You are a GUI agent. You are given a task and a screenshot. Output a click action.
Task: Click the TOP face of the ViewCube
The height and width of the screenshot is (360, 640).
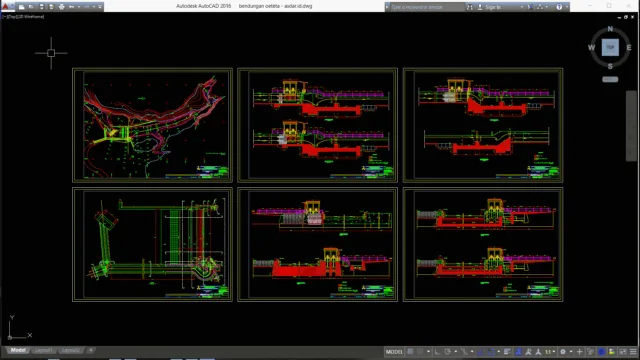[x=610, y=47]
